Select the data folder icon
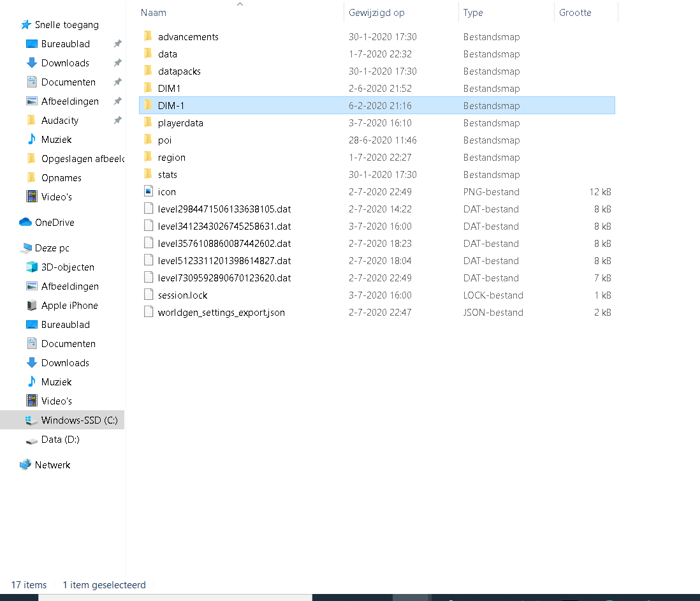Image resolution: width=700 pixels, height=601 pixels. (148, 54)
